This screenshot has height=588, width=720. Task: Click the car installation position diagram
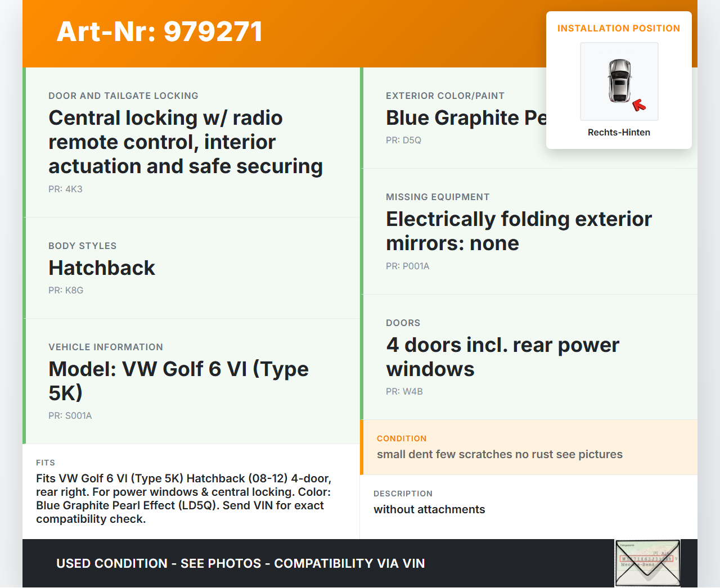coord(619,82)
